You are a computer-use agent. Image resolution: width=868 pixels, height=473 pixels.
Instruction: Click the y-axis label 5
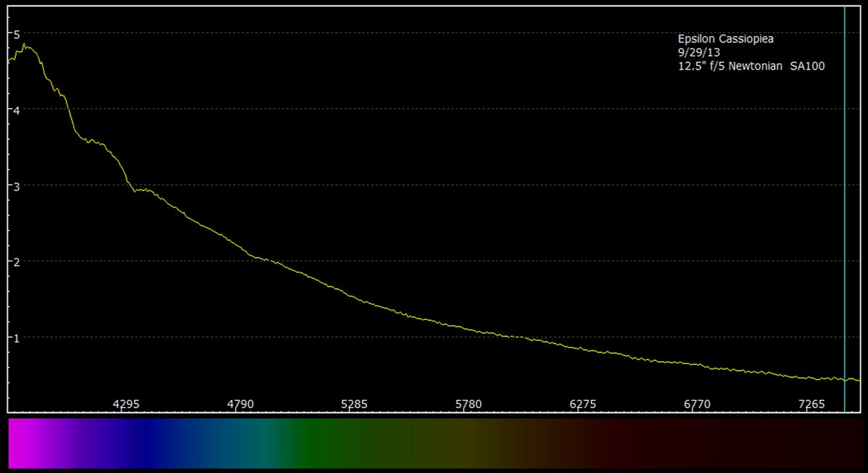17,34
